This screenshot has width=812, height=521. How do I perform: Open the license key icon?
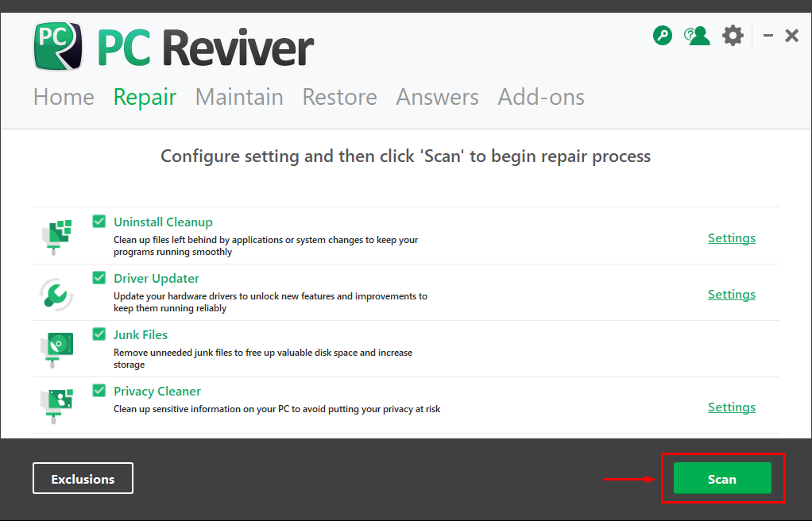pos(663,36)
